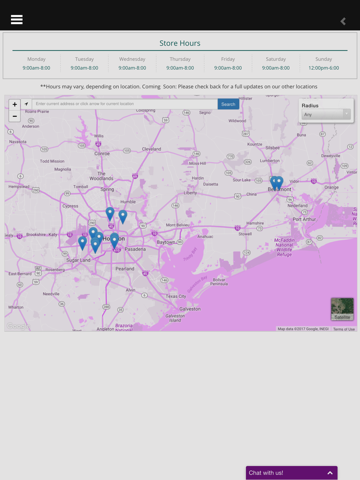
Task: Click the address search input field
Action: [x=125, y=104]
